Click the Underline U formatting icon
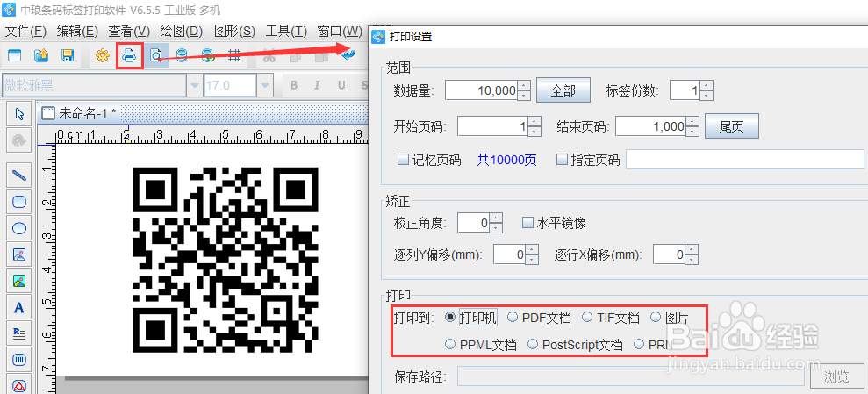This screenshot has width=868, height=394. 341,85
